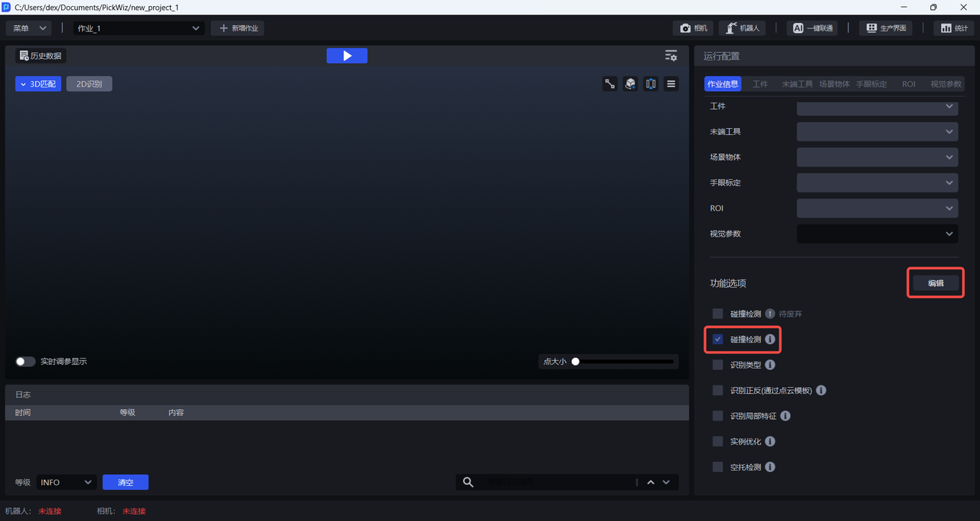
Task: Open the 手眼标定 dropdown list
Action: tap(877, 183)
